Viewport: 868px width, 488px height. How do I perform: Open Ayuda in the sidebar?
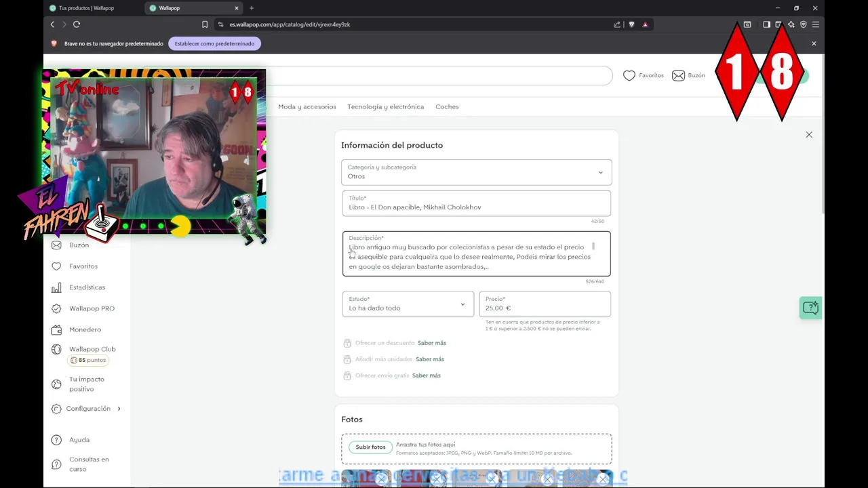point(79,440)
